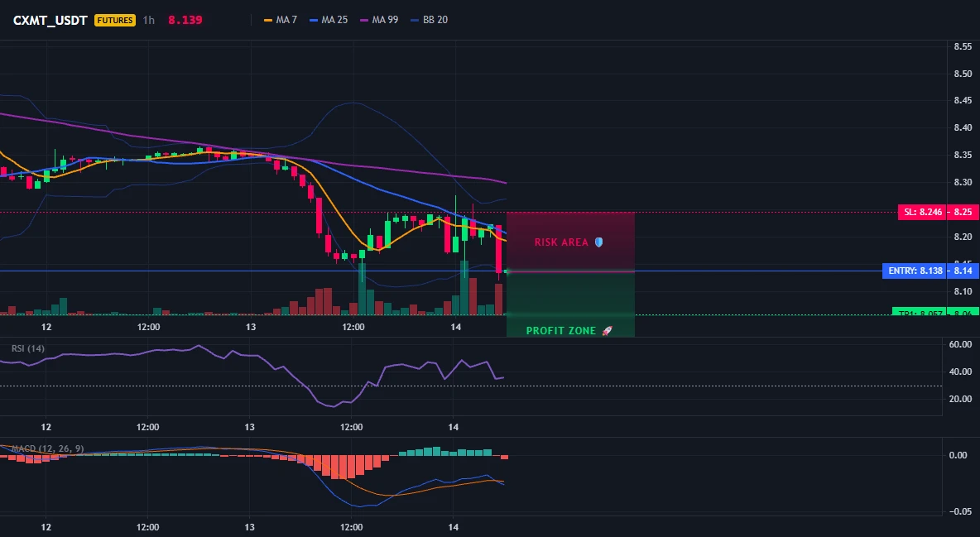Image resolution: width=980 pixels, height=537 pixels.
Task: Click the ENTRY: 8.138 price label
Action: click(914, 271)
